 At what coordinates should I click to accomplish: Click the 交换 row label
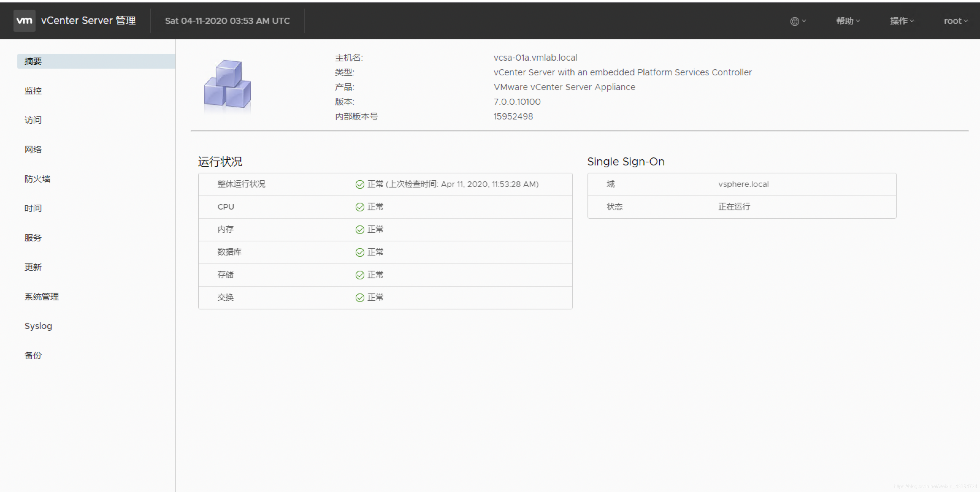tap(225, 297)
